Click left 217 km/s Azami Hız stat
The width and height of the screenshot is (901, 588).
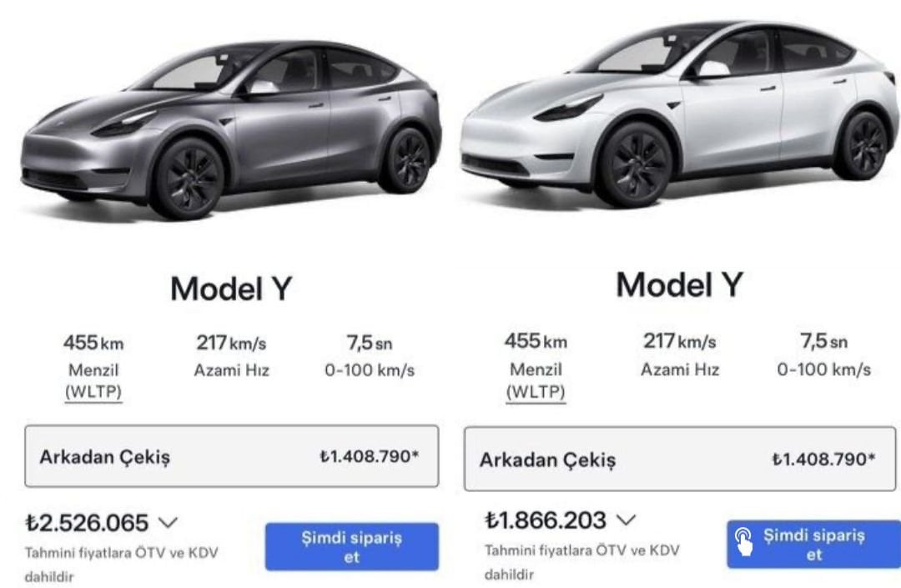tap(232, 355)
